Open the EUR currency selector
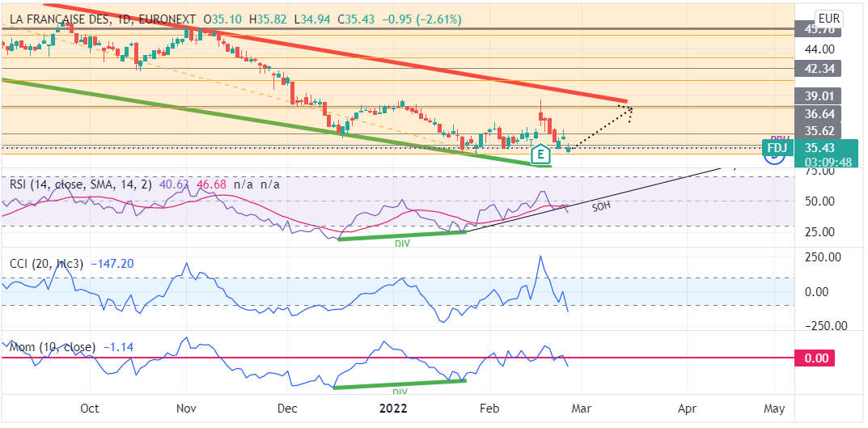Viewport: 868px width, 428px height. 828,19
